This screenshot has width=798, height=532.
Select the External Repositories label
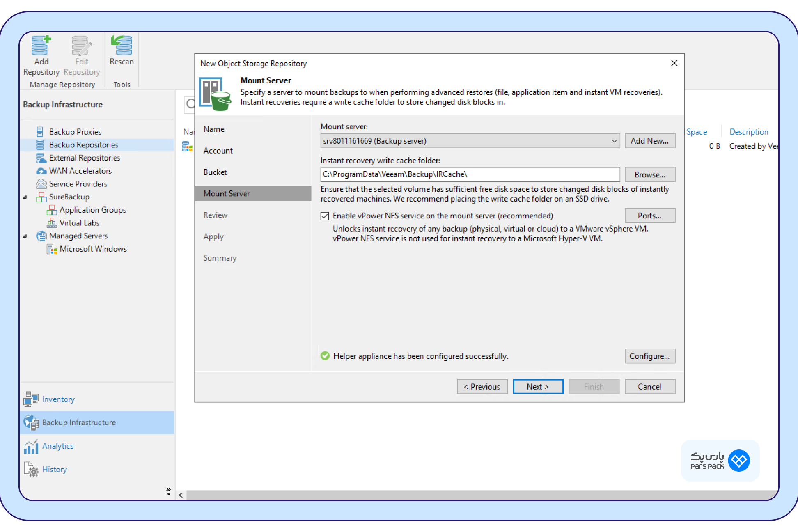(85, 158)
